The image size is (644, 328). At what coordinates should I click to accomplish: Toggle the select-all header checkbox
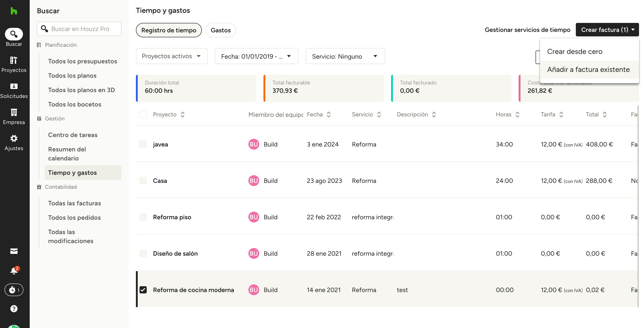point(143,114)
